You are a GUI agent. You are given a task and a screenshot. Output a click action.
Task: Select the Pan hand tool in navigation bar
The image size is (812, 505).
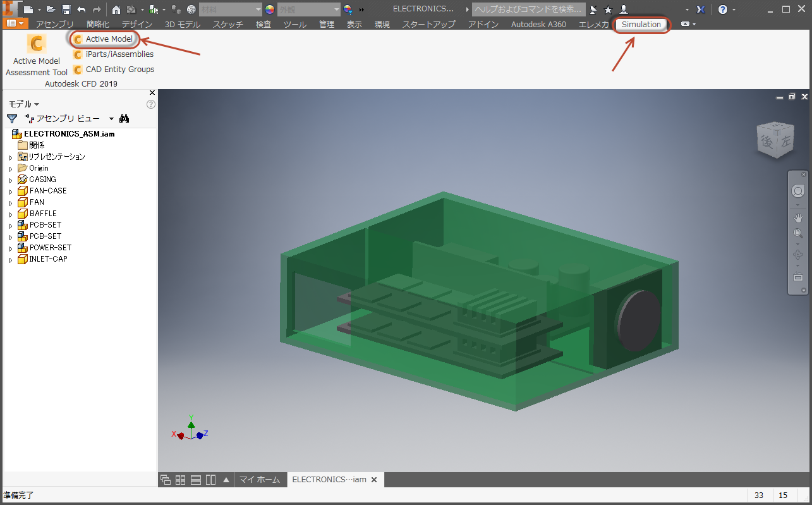click(797, 218)
